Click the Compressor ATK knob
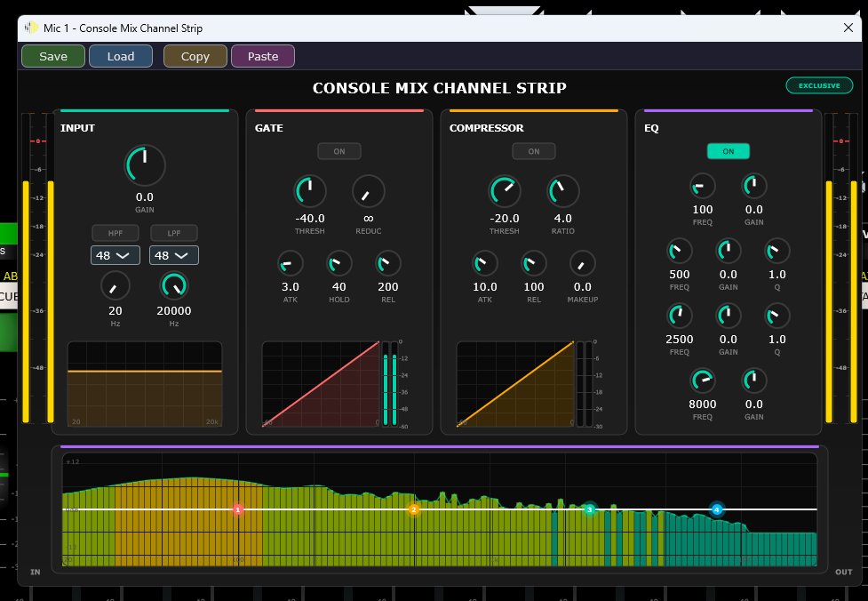Screen dimensions: 868x601 pyautogui.click(x=485, y=263)
